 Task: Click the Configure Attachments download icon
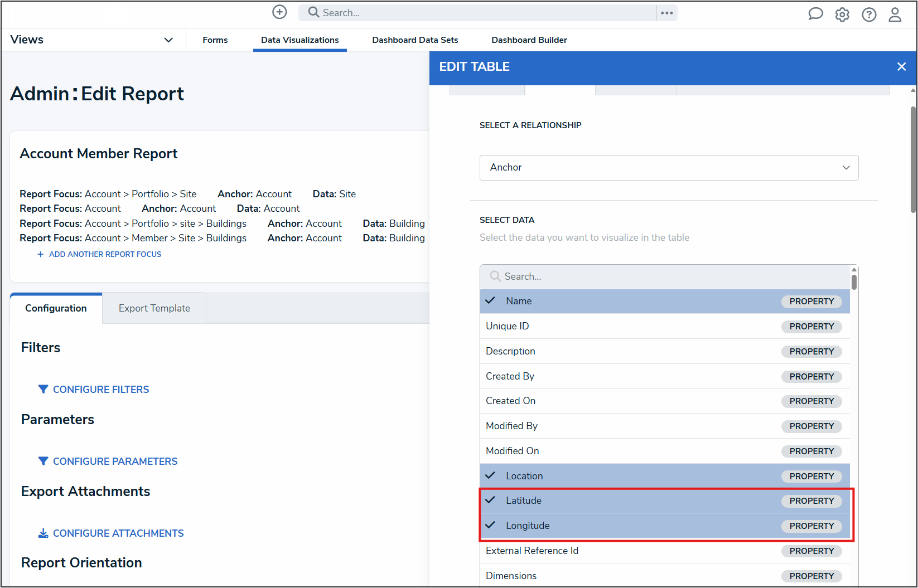43,533
